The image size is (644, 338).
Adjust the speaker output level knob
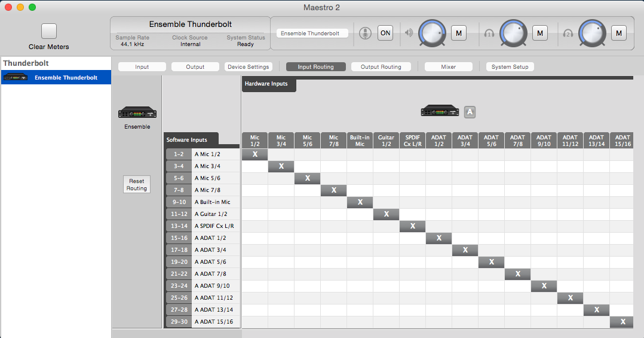(432, 33)
